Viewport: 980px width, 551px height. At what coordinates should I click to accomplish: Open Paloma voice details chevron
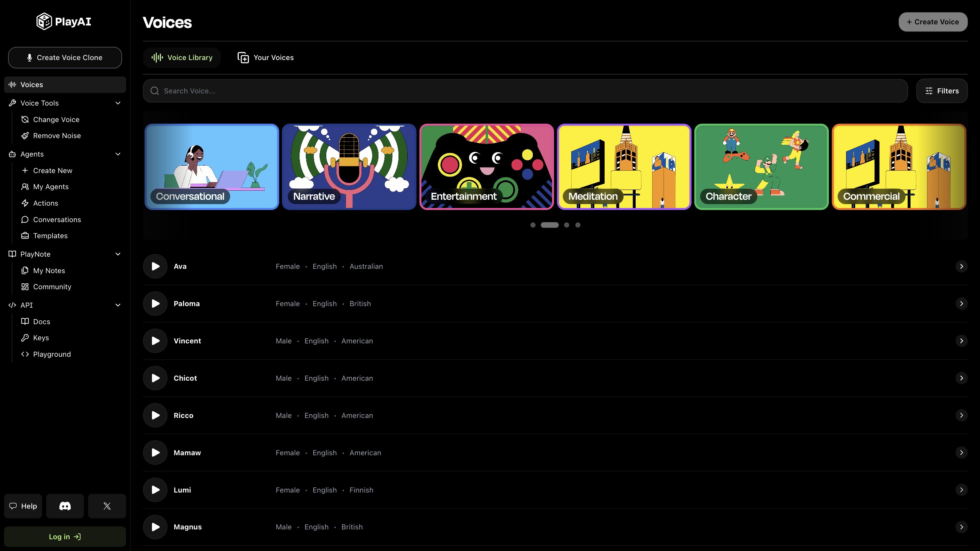click(961, 304)
